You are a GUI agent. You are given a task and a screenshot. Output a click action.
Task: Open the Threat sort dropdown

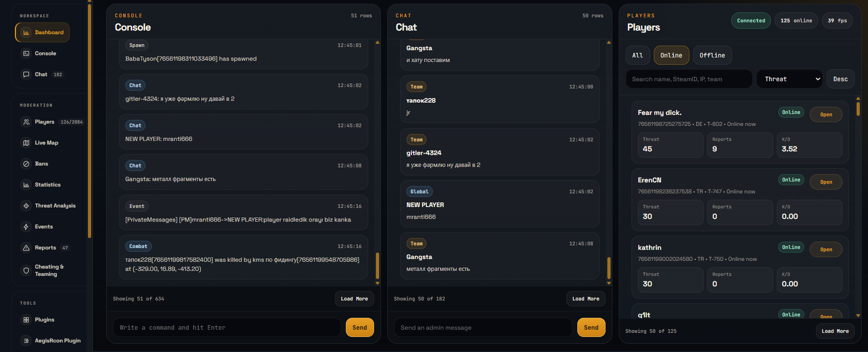[x=790, y=79]
